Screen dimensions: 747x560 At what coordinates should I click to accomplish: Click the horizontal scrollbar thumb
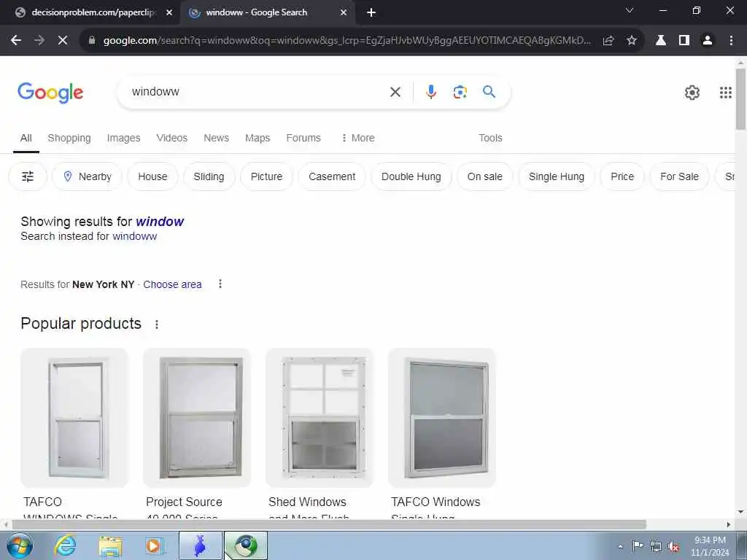(x=329, y=525)
